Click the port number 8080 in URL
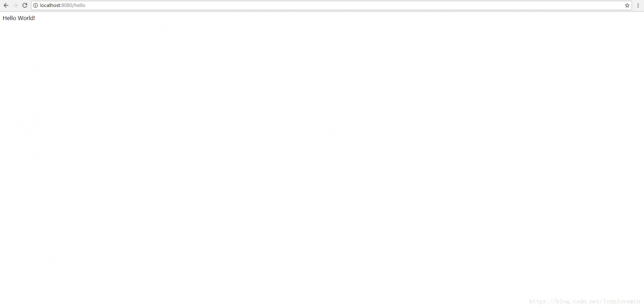 pyautogui.click(x=66, y=5)
